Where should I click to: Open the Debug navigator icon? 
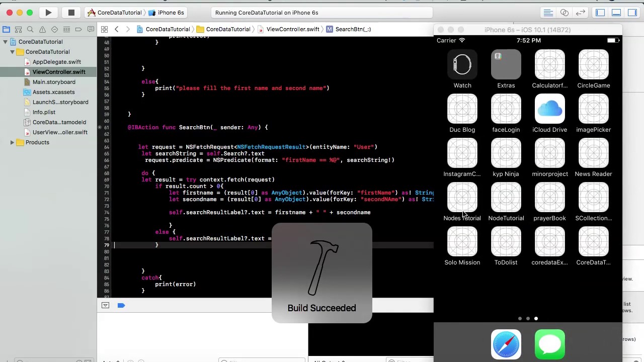(x=66, y=30)
